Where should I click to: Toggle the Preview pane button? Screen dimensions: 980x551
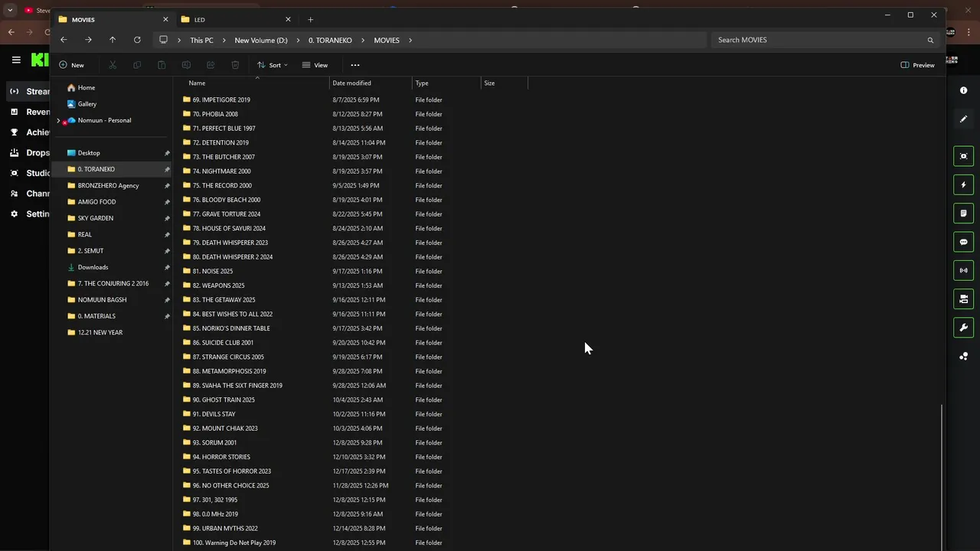[918, 65]
